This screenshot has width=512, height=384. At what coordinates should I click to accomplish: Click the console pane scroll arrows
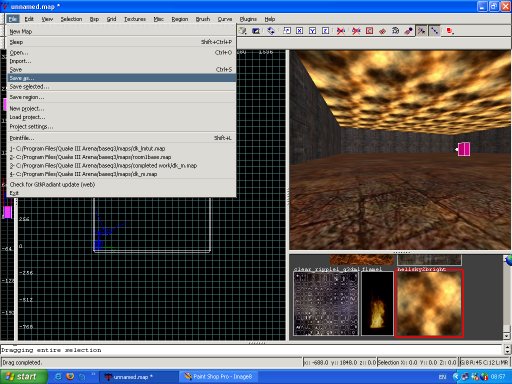pos(507,350)
